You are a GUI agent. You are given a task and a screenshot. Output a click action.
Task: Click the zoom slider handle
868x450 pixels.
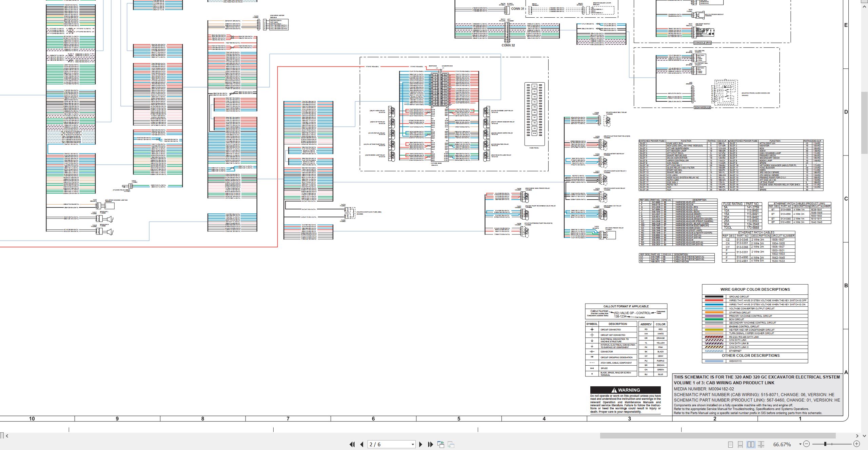pyautogui.click(x=825, y=444)
